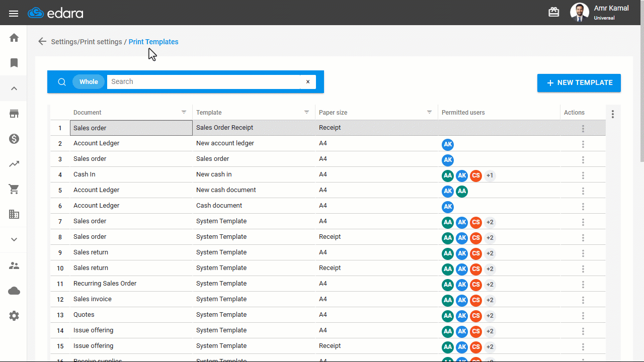Go to Home in sidebar
Image resolution: width=644 pixels, height=362 pixels.
click(14, 38)
